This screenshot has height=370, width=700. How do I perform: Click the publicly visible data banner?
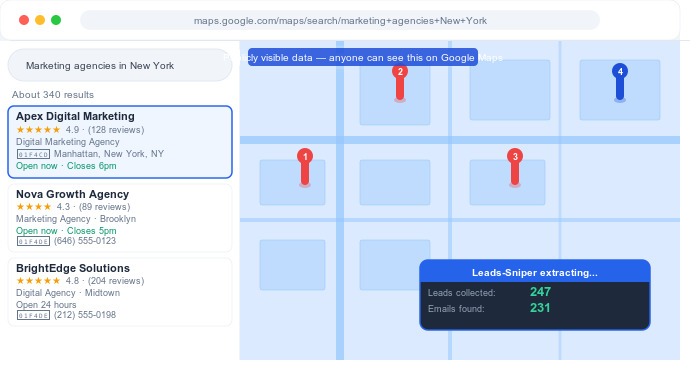click(x=363, y=58)
